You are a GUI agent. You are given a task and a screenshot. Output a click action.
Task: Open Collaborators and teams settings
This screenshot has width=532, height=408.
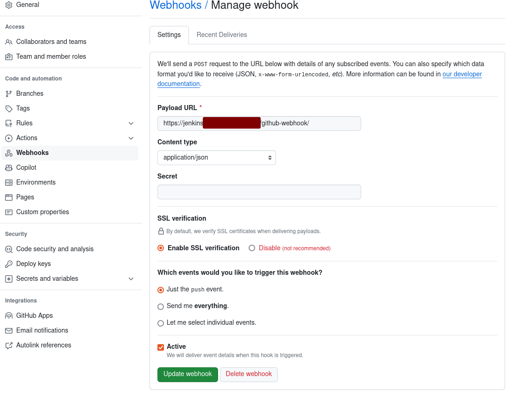[x=51, y=42]
